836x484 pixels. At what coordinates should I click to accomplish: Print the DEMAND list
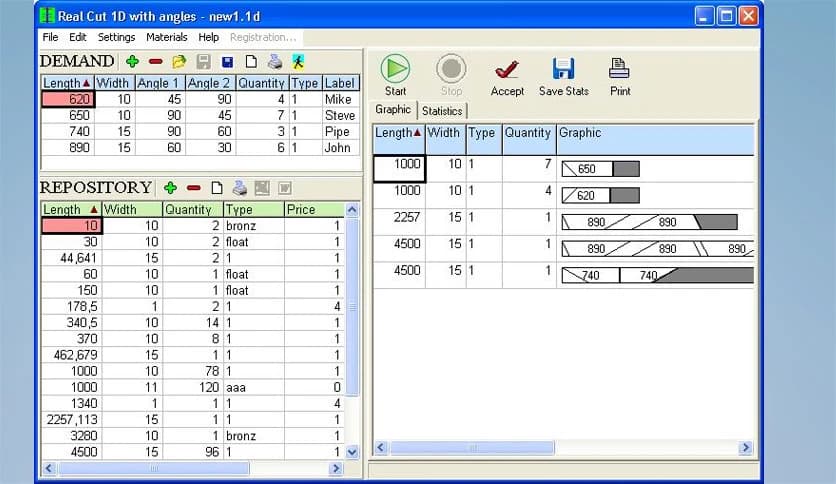tap(275, 62)
